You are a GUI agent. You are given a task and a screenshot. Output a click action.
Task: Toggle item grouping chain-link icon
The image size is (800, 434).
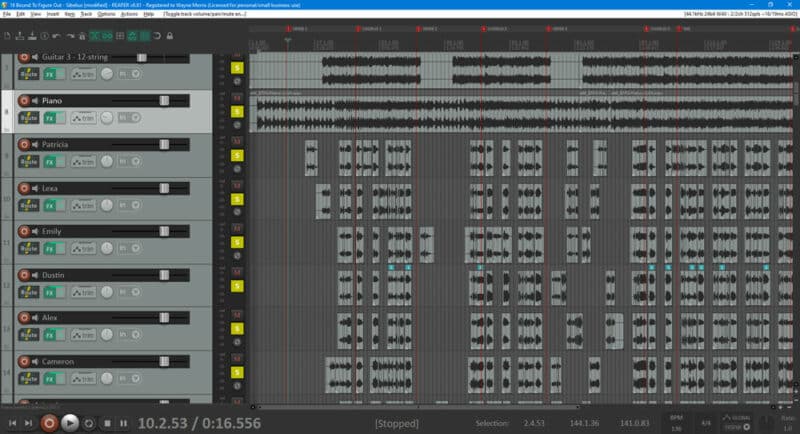(x=107, y=36)
